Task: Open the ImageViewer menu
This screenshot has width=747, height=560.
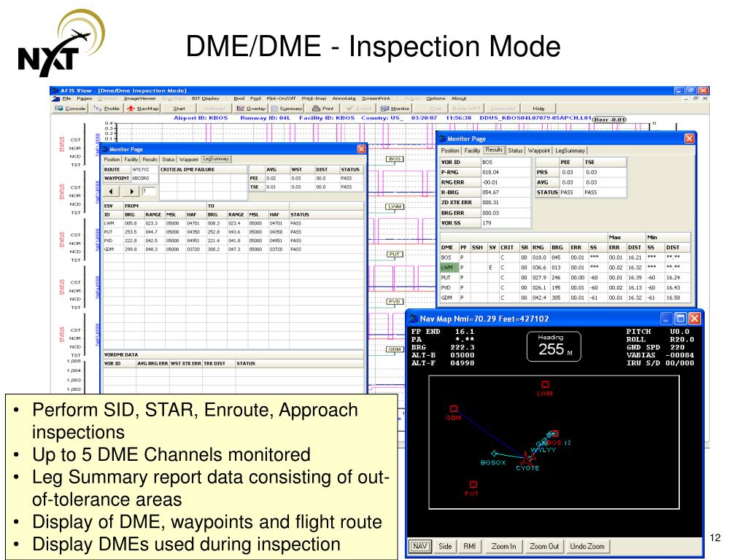Action: 139,98
